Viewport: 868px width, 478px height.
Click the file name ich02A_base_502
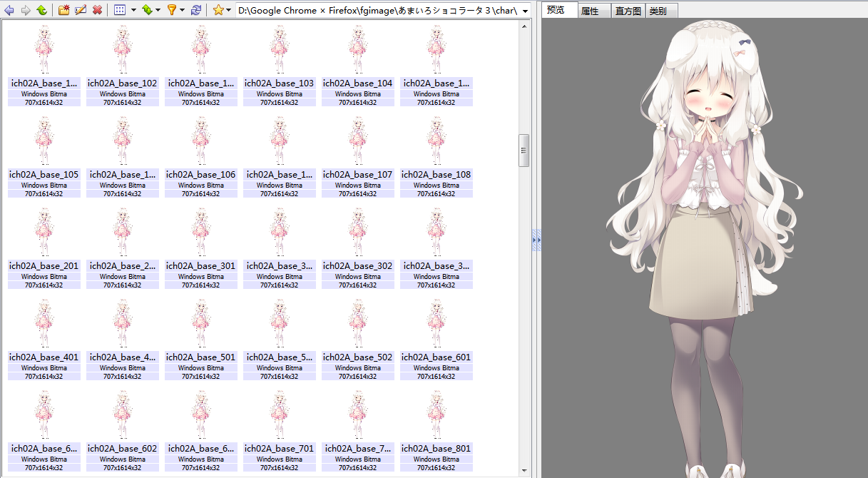pos(358,357)
